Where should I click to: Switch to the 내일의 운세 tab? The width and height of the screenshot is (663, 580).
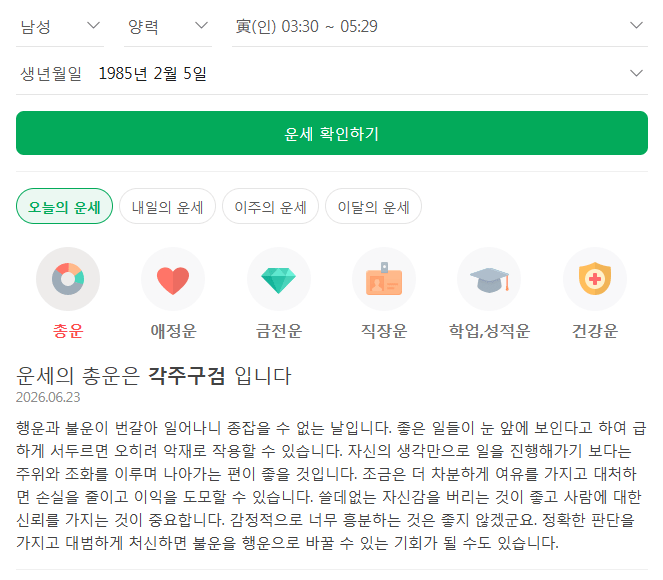(x=167, y=206)
